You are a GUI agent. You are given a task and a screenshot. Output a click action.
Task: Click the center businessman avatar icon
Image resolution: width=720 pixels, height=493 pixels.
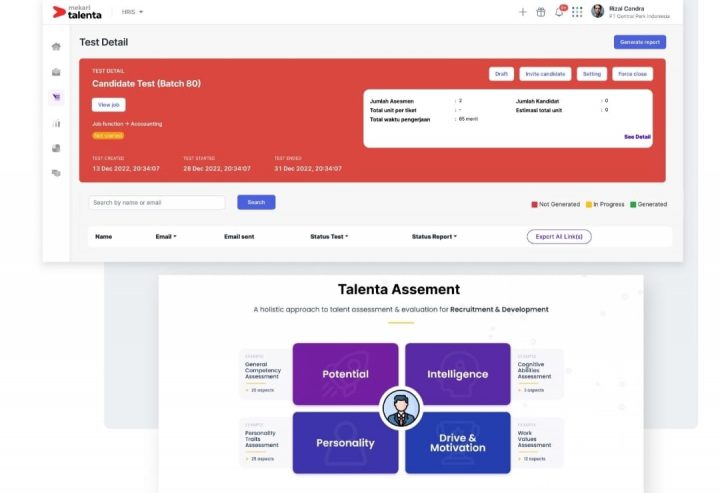(401, 408)
